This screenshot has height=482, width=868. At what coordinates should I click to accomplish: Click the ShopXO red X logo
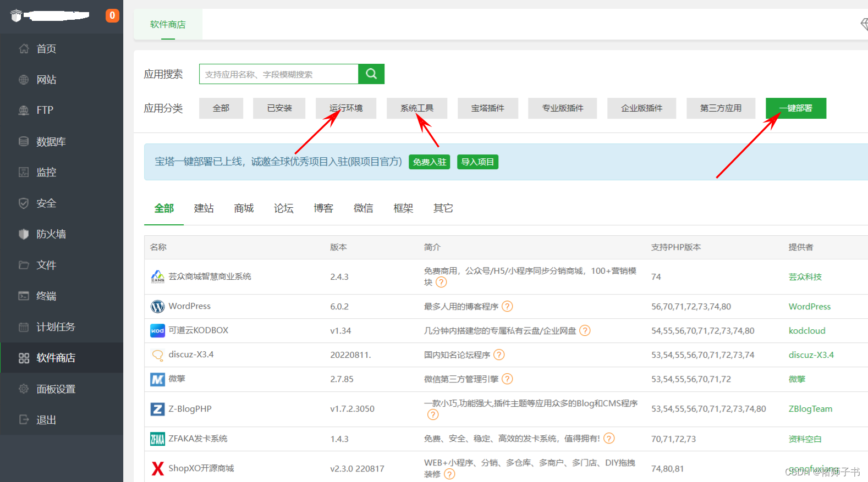[158, 468]
